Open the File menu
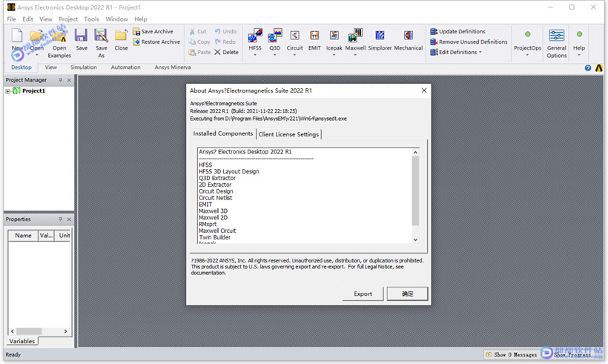 pos(12,19)
